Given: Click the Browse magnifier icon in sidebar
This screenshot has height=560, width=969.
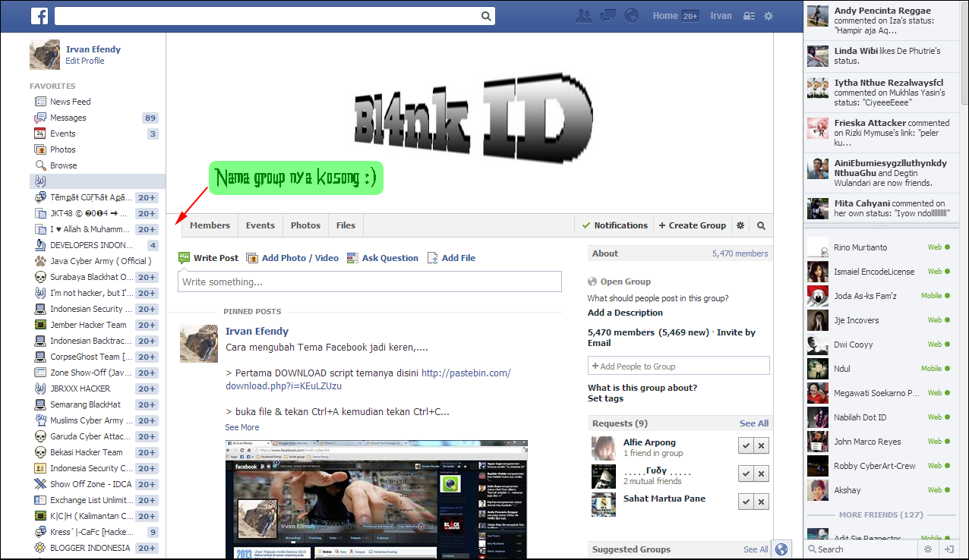Looking at the screenshot, I should click(40, 165).
